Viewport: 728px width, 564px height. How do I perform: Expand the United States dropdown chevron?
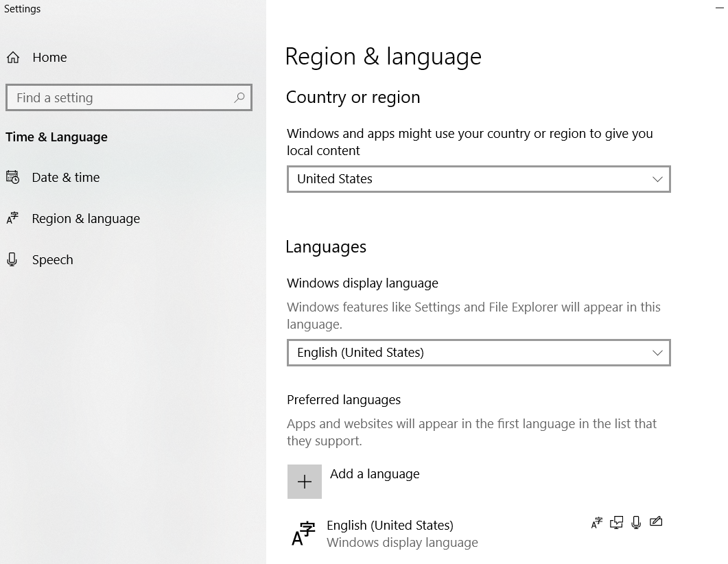(x=657, y=179)
